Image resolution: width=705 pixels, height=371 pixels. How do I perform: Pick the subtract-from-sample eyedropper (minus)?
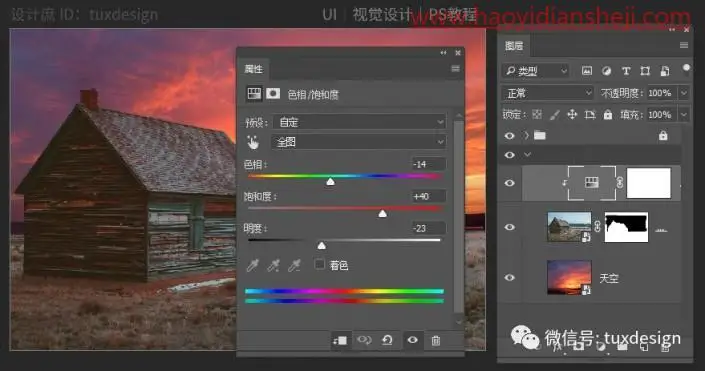(294, 266)
